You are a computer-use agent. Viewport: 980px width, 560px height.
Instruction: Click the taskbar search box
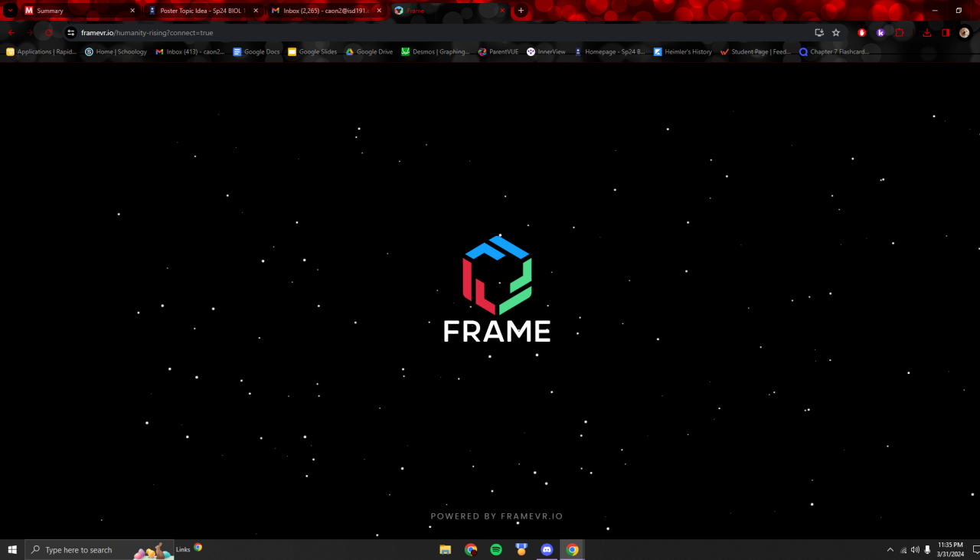pyautogui.click(x=100, y=549)
